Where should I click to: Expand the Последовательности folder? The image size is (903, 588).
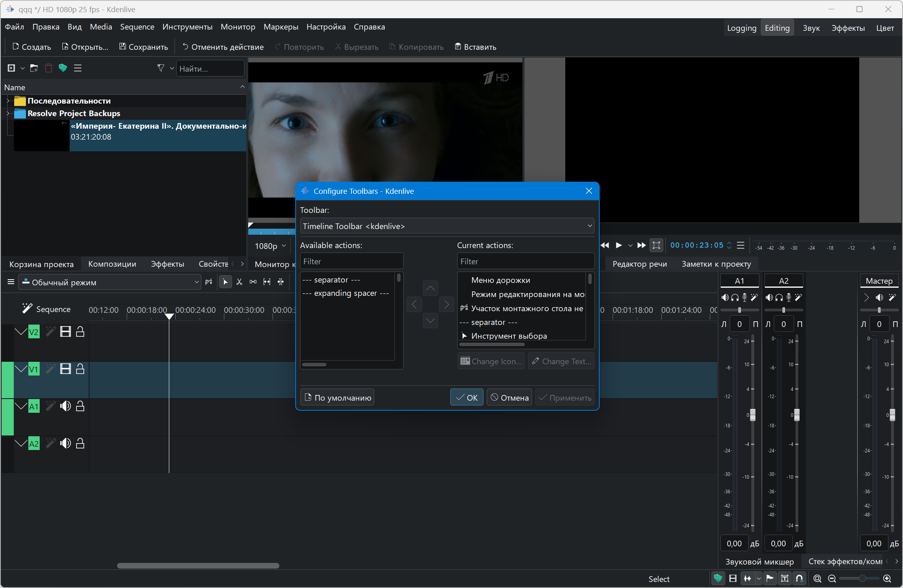coord(8,101)
